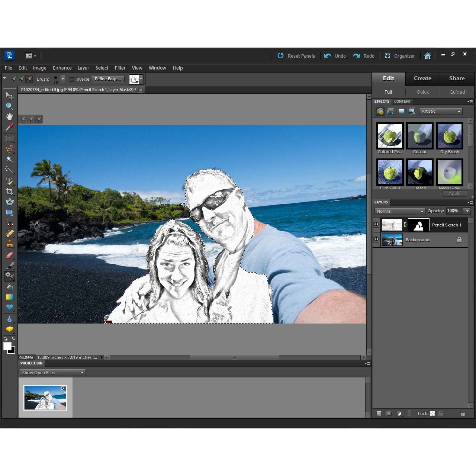Select the Move tool
Screen dimensions: 476x476
coord(10,96)
